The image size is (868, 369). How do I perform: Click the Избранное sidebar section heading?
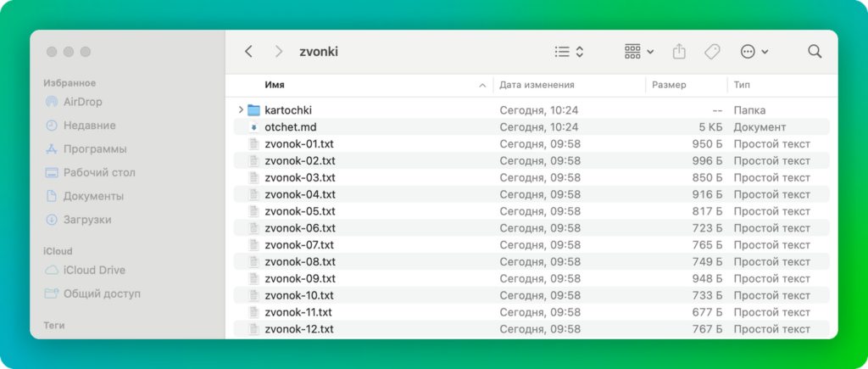coord(70,83)
